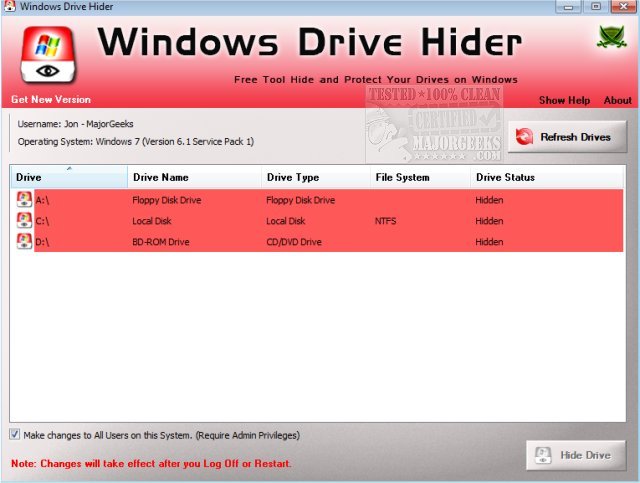Click 'Floppy Disk Drive' in Drive Name column
640x483 pixels.
point(167,200)
